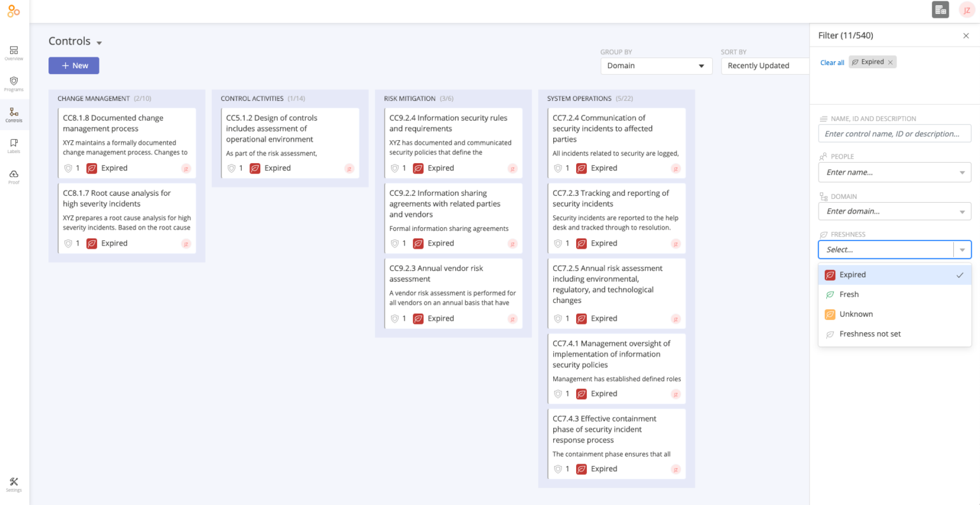
Task: Open Proof section in the sidebar
Action: [x=13, y=177]
